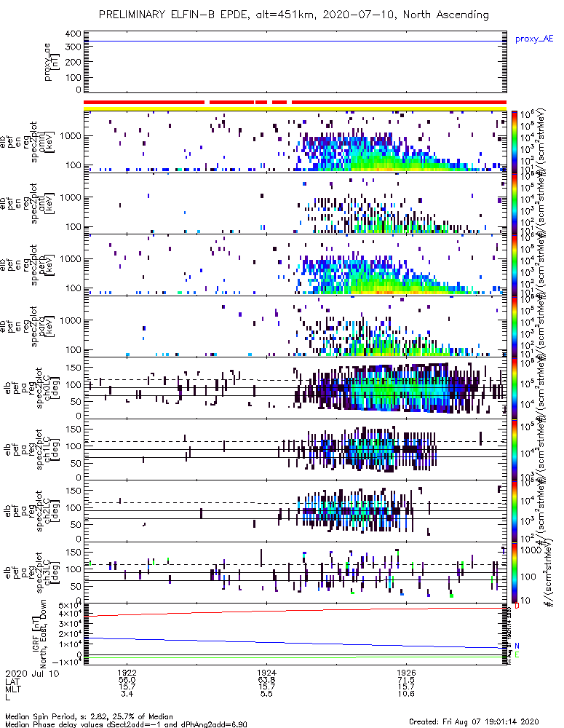Image resolution: width=564 pixels, height=728 pixels.
Task: Click the 'Median Phase delay values' footer line
Action: pos(126,724)
